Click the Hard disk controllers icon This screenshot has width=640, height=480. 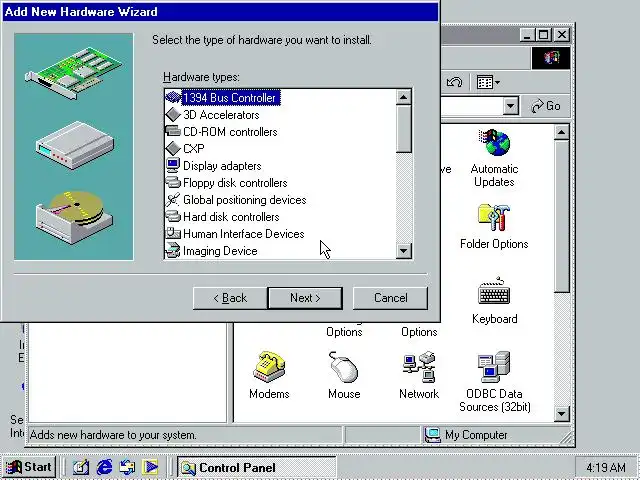click(x=173, y=216)
